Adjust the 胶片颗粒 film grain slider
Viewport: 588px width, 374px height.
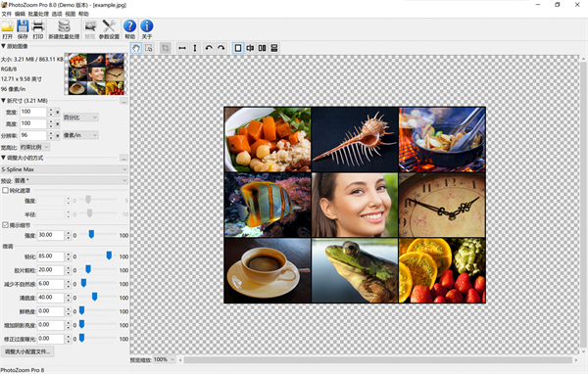[88, 269]
